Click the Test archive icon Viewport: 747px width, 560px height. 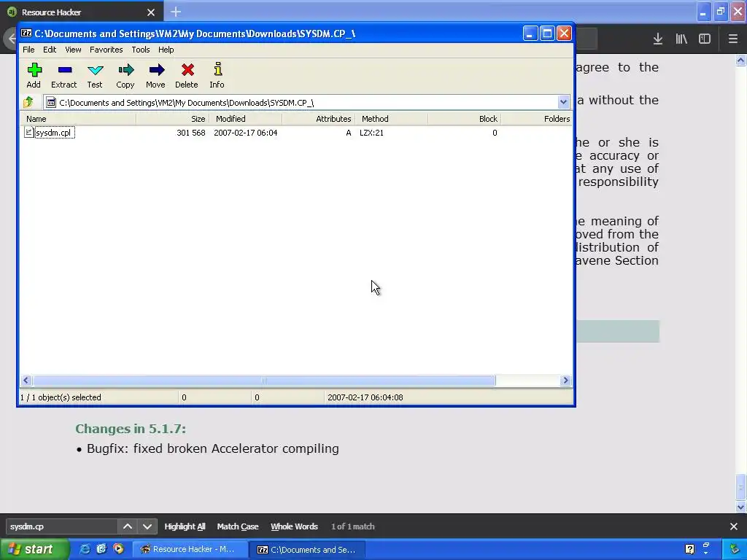click(95, 75)
